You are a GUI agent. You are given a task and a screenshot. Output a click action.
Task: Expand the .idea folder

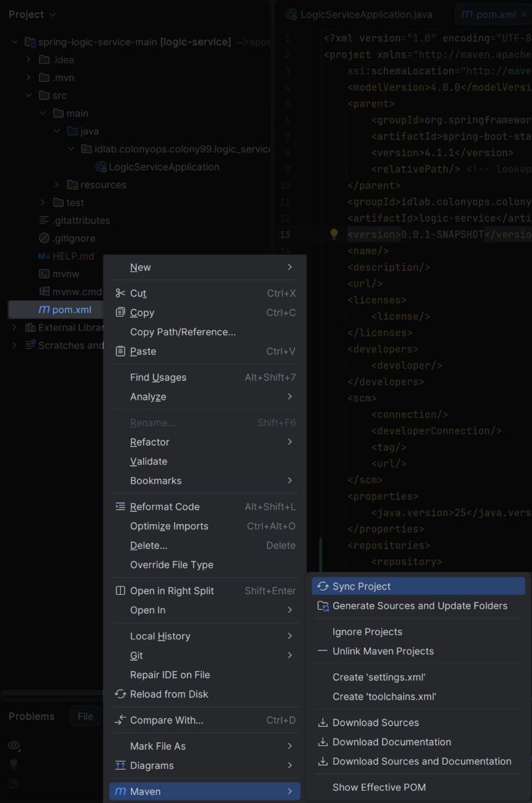(28, 59)
